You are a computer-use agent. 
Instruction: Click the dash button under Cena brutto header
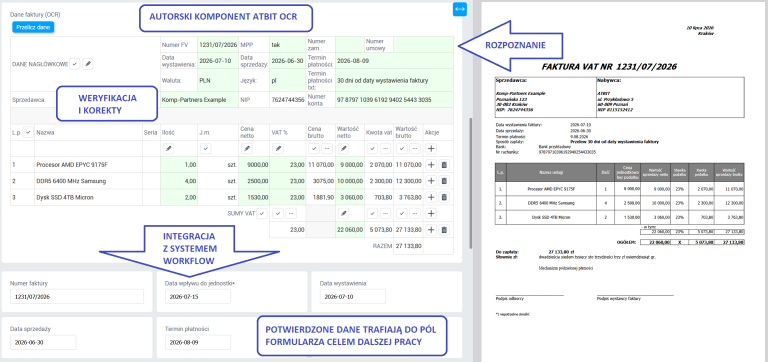(x=327, y=148)
